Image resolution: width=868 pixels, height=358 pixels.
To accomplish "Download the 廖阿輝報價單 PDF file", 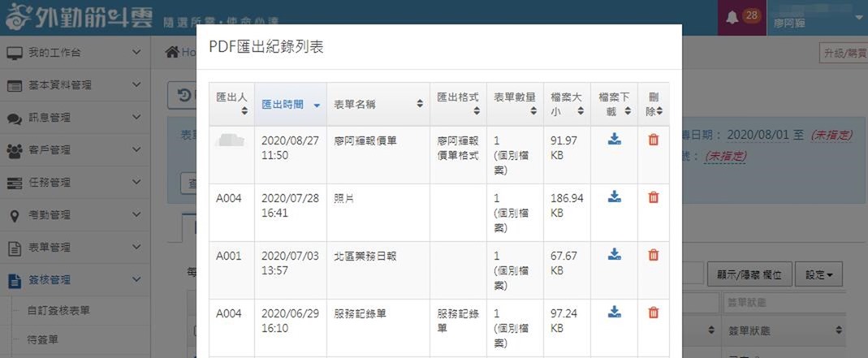I will 614,140.
